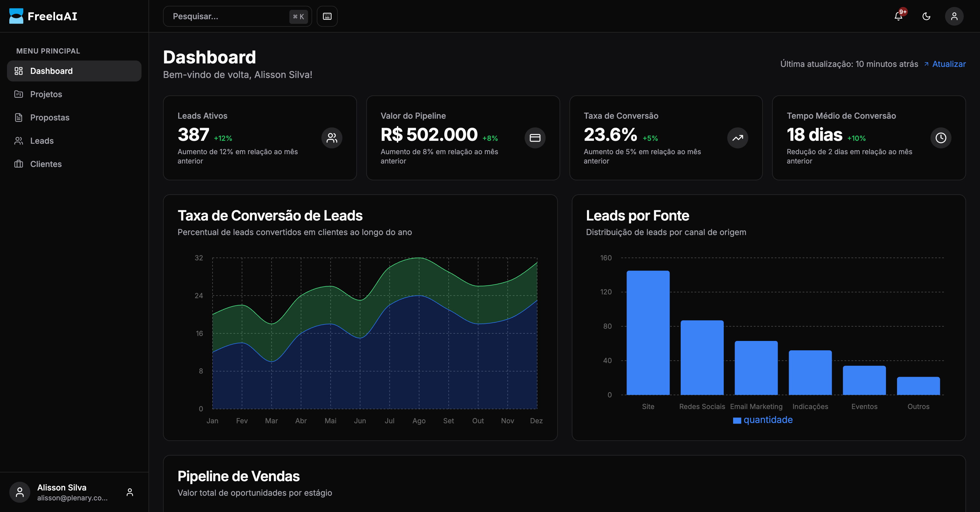Click the Site bar in Leads por Fonte
This screenshot has width=980, height=512.
click(648, 333)
